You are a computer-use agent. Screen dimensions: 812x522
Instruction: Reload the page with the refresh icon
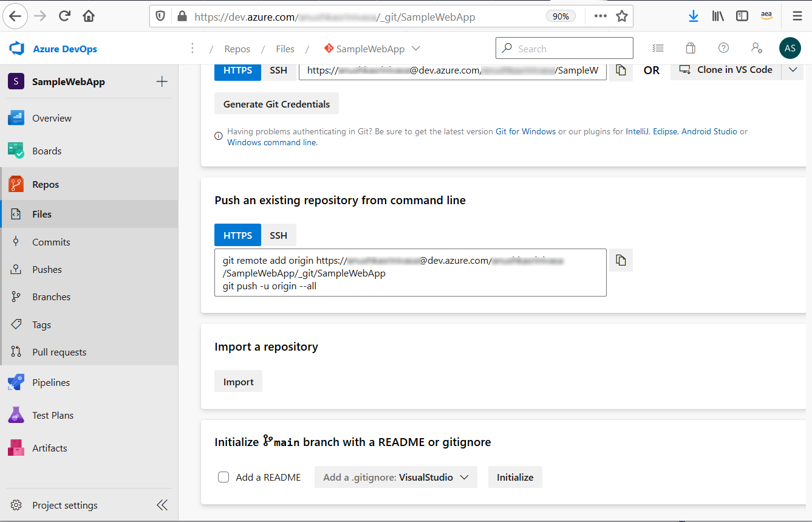tap(64, 16)
